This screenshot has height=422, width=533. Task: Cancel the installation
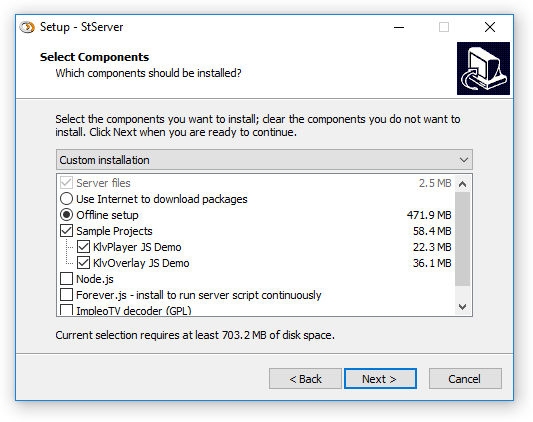(465, 378)
